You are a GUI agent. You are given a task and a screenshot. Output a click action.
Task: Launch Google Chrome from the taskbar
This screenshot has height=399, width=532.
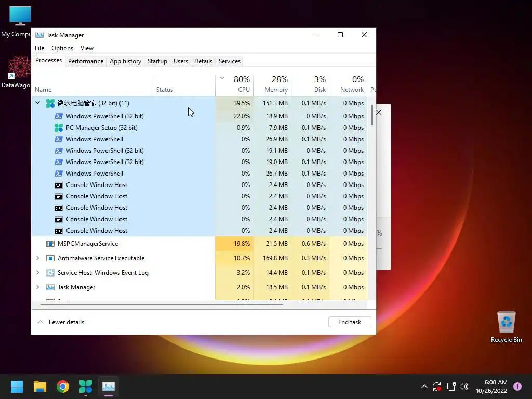click(x=63, y=387)
